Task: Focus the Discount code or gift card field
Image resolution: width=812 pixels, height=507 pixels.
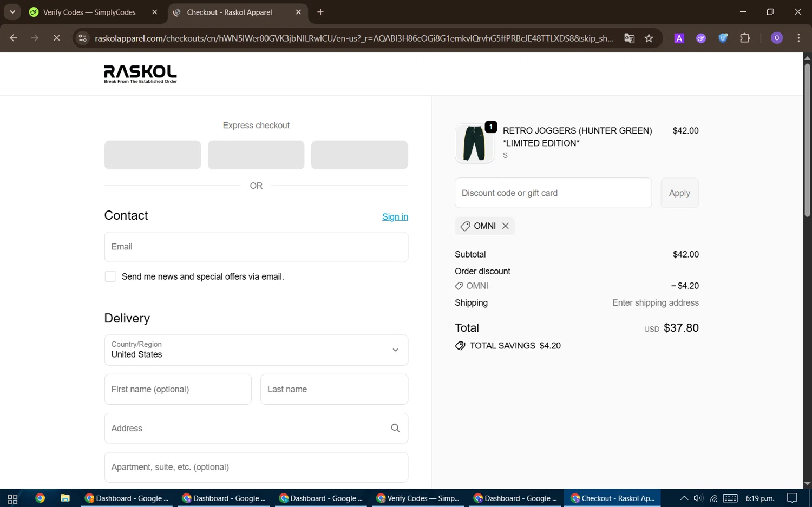Action: tap(553, 193)
